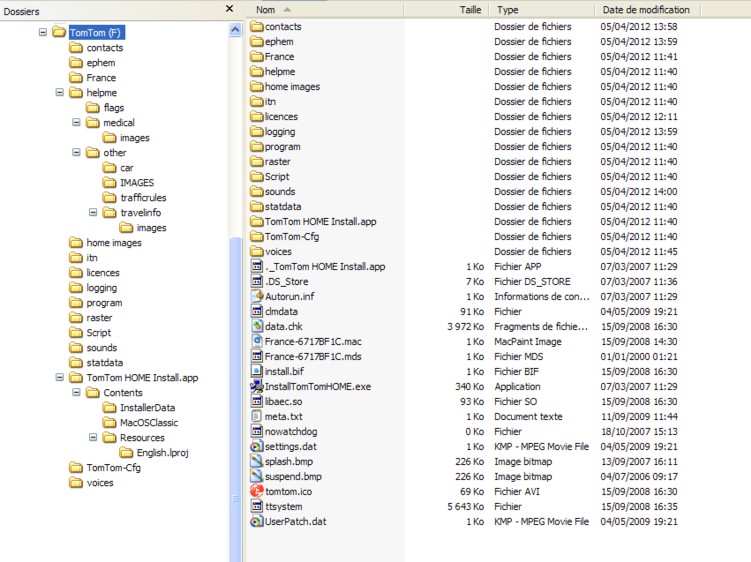Click the TomTom-Cfg folder icon in file list
Screen dimensions: 751x562
pos(257,236)
